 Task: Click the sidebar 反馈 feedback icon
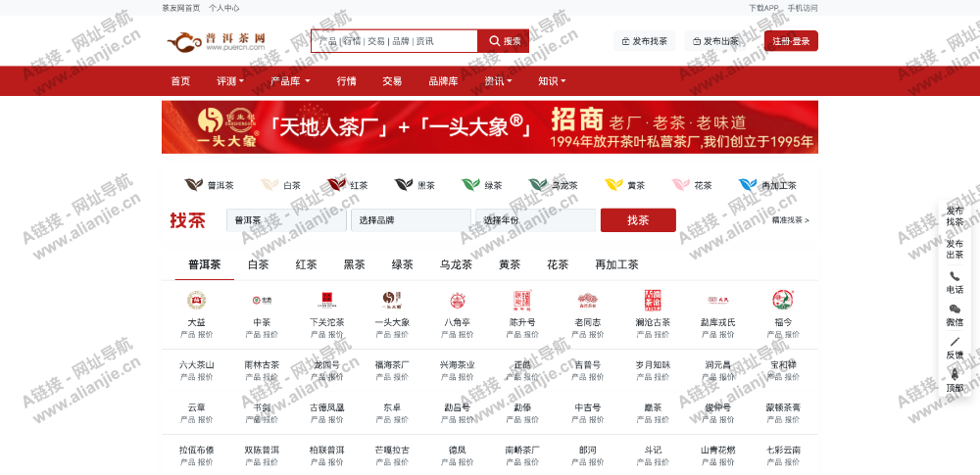(x=955, y=342)
